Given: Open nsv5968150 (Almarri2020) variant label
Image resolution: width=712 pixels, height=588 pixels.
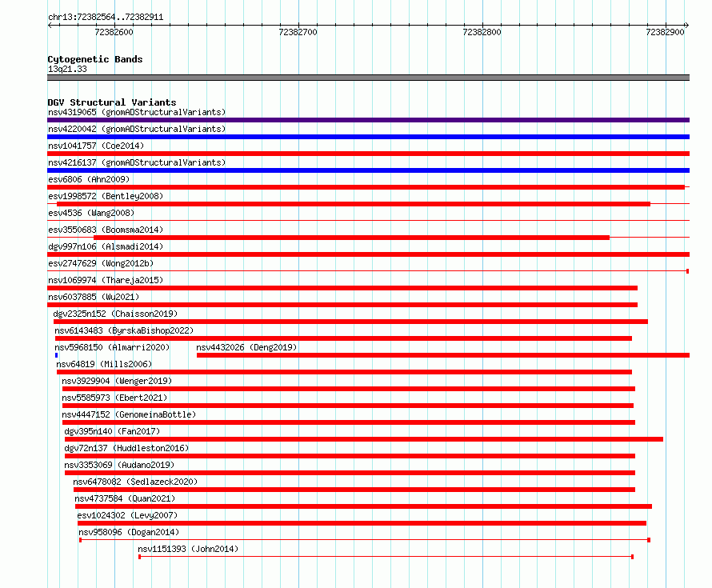Looking at the screenshot, I should [x=112, y=347].
